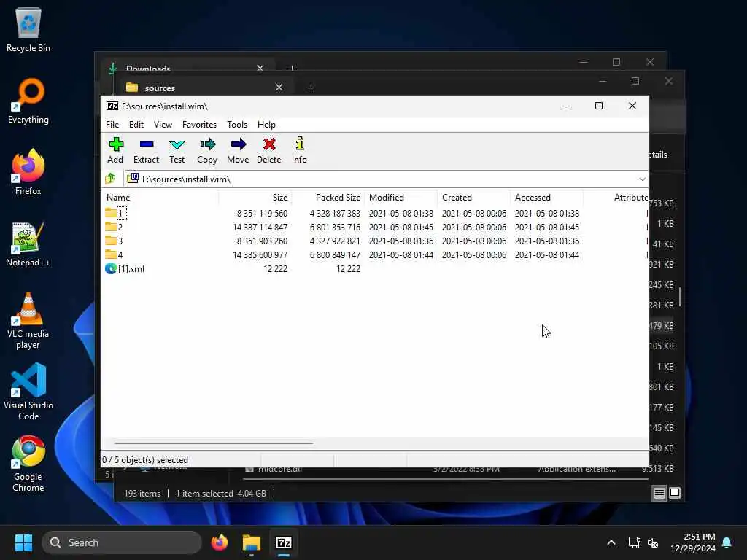Open the Info toolbar icon
The image size is (747, 560).
299,150
